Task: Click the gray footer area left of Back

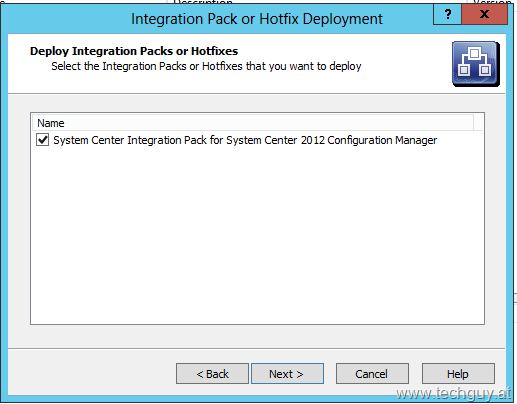Action: tap(90, 373)
